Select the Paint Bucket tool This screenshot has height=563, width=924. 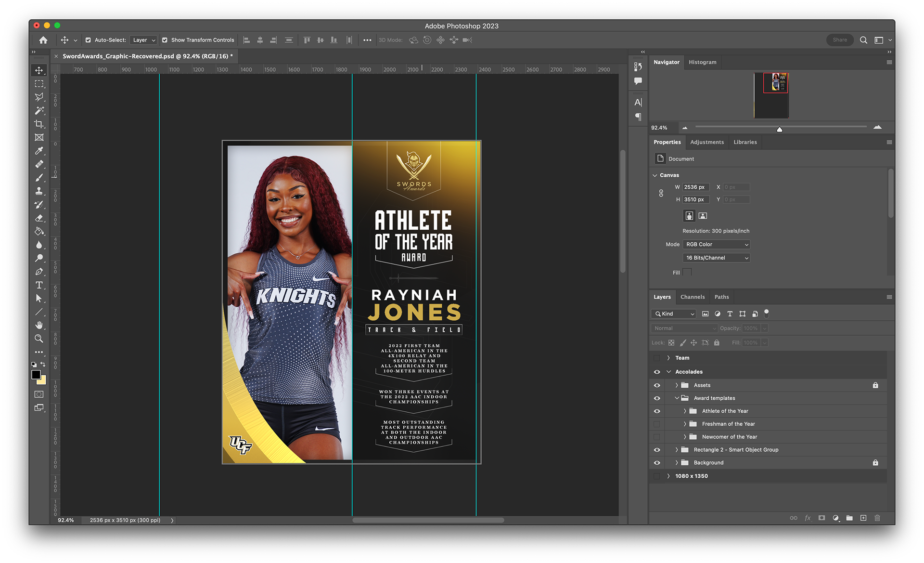point(39,232)
